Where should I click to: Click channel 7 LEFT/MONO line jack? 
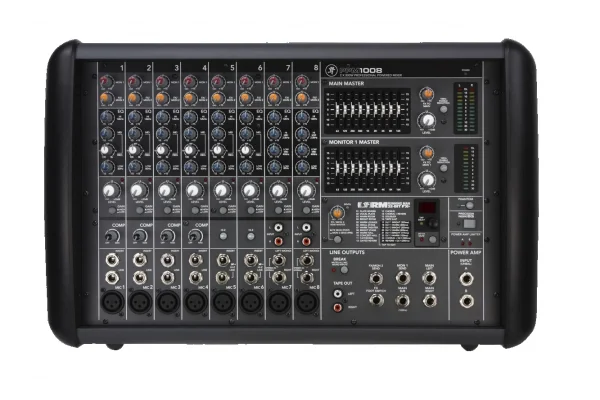click(279, 261)
